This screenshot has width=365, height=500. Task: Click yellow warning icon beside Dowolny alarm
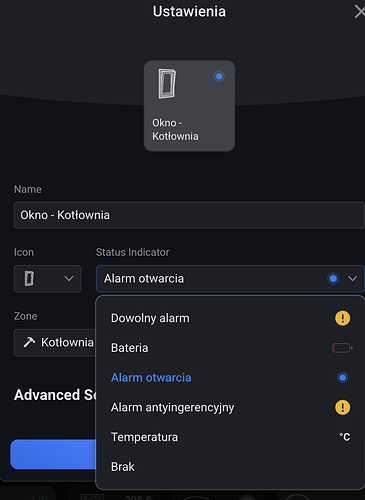point(342,318)
